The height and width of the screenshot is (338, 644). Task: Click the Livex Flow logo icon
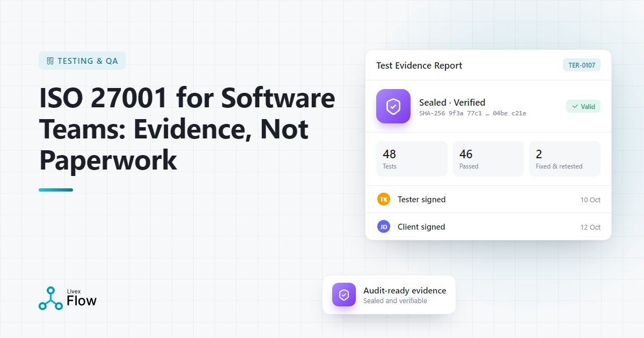(50, 298)
